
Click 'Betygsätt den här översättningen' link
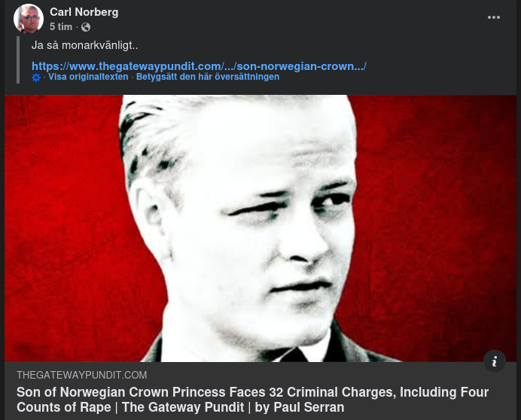(208, 77)
